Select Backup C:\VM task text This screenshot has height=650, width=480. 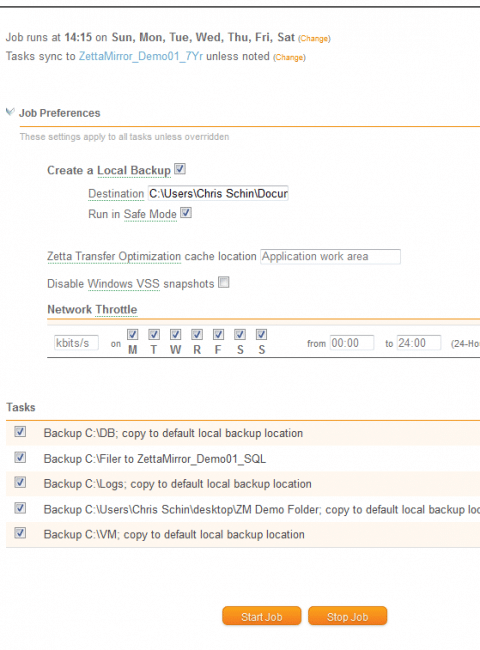[174, 534]
